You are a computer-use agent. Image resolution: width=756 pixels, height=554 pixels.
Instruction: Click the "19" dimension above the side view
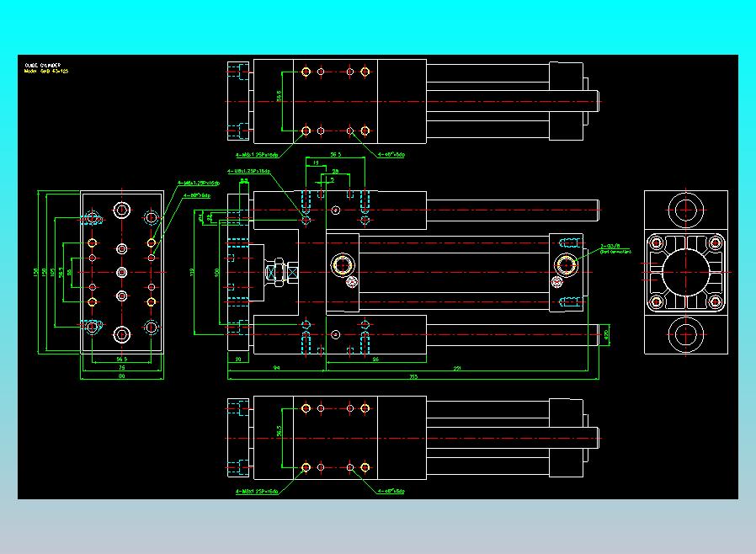(x=316, y=163)
